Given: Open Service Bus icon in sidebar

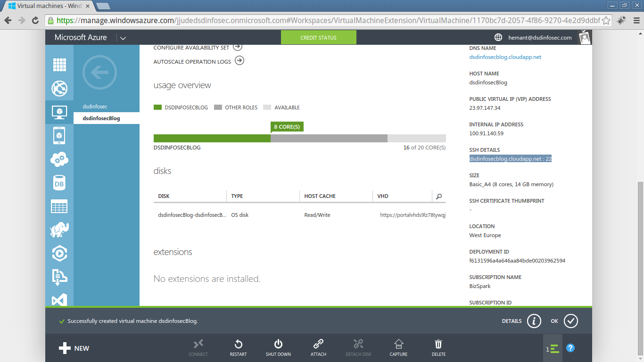Looking at the screenshot, I should click(59, 277).
